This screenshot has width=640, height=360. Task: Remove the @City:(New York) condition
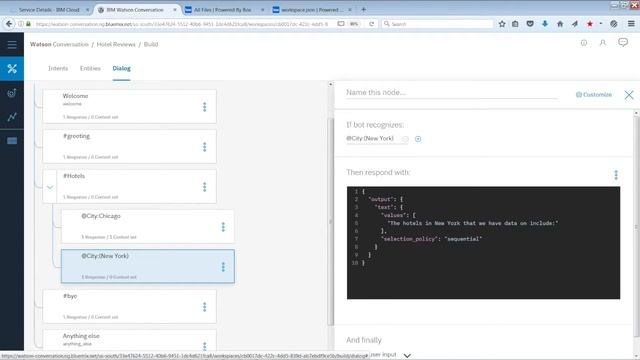pos(405,139)
